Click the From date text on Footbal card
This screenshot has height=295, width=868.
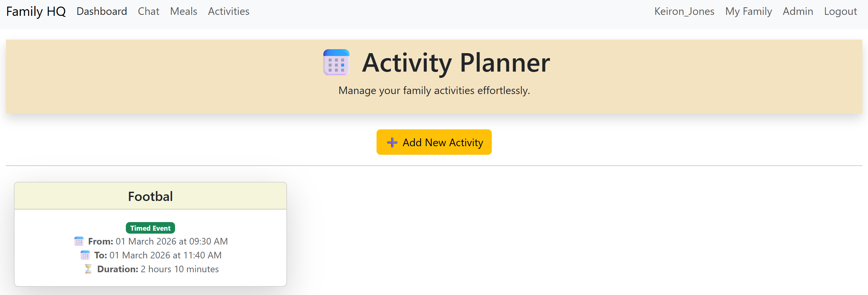(x=158, y=241)
